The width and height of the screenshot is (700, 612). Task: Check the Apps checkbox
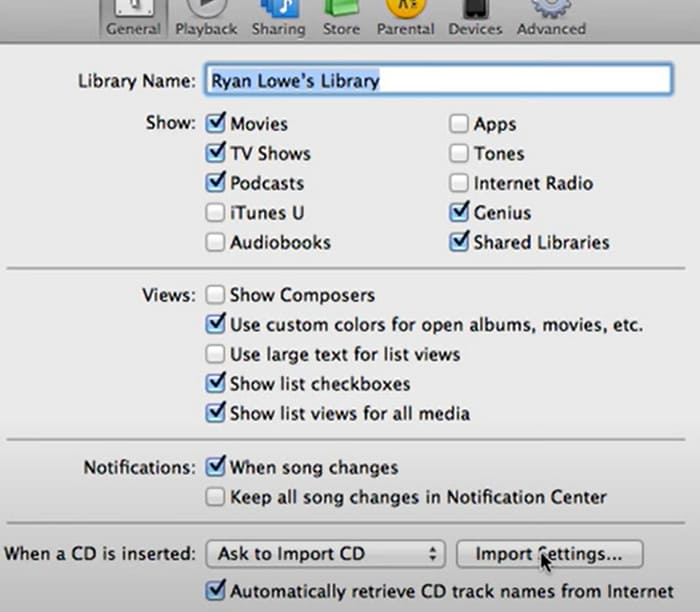(459, 124)
